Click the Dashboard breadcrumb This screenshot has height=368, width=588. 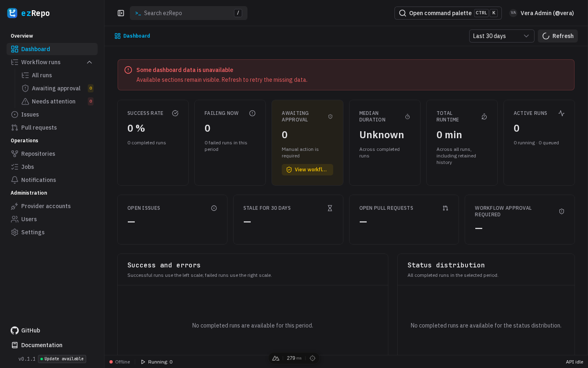point(132,36)
